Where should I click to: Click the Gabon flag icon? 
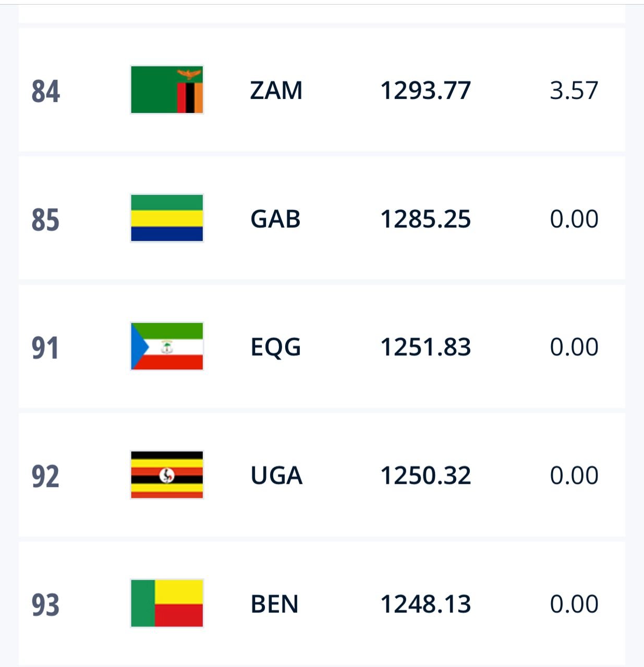click(x=167, y=218)
